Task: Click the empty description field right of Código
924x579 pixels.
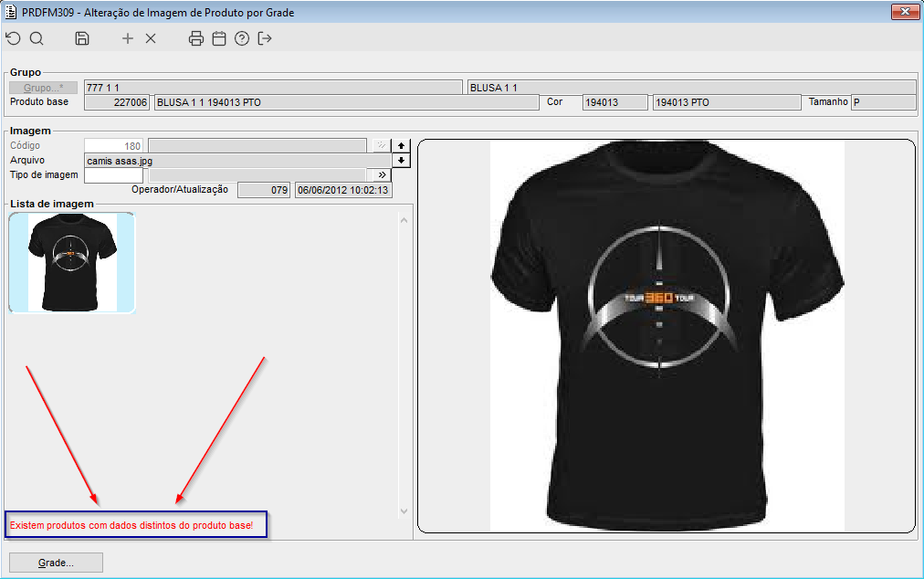Action: click(257, 145)
